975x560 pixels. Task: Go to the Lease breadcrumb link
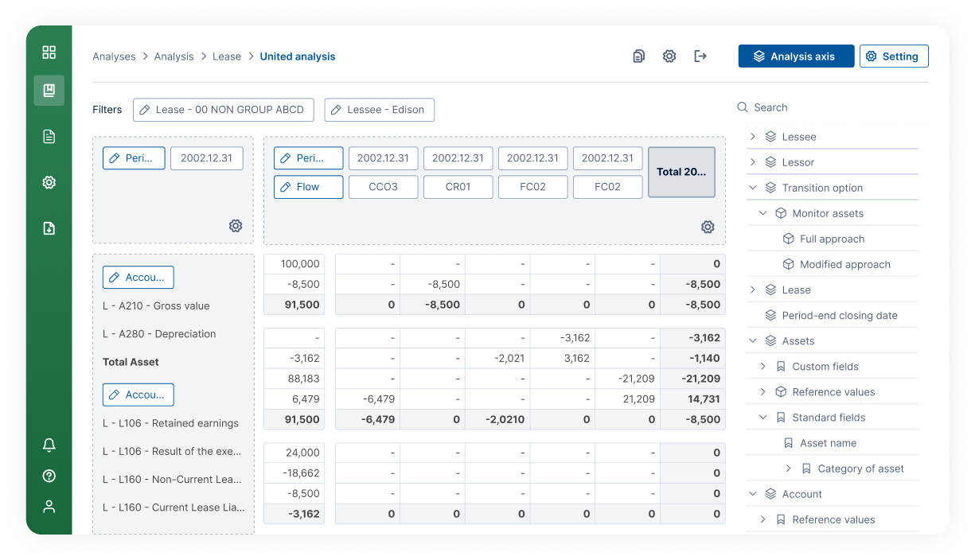pos(227,56)
